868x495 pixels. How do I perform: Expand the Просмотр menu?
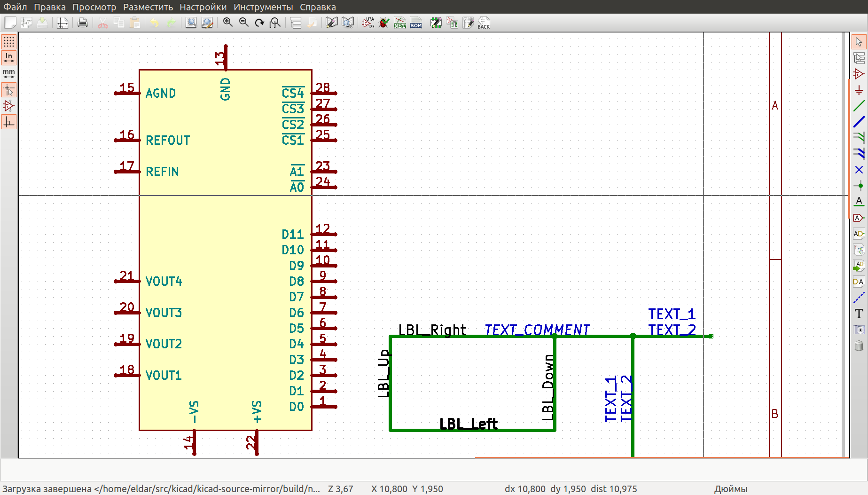(x=94, y=7)
